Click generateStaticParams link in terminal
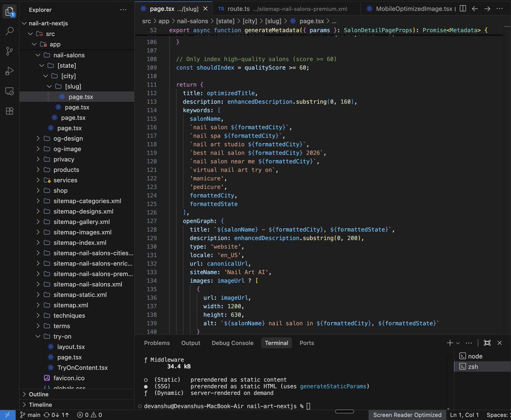This screenshot has width=511, height=420. [x=333, y=386]
